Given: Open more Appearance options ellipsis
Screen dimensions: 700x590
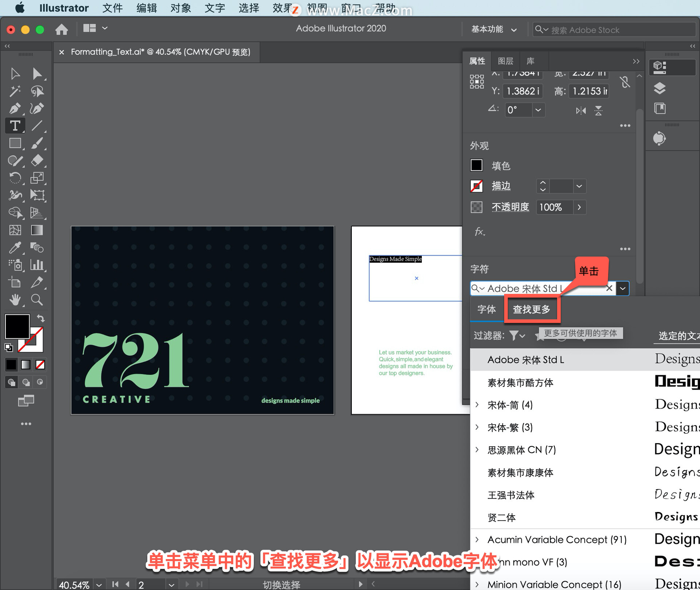Looking at the screenshot, I should coord(625,249).
